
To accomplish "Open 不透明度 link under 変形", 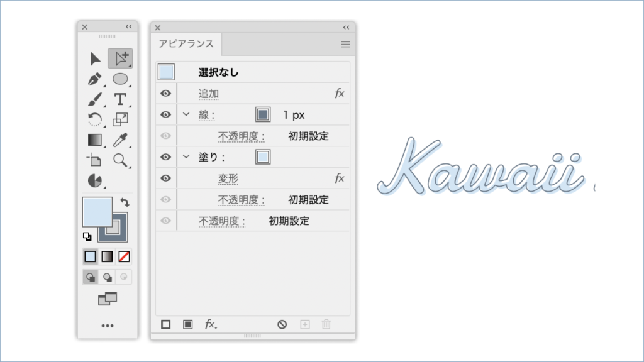I will pyautogui.click(x=241, y=200).
